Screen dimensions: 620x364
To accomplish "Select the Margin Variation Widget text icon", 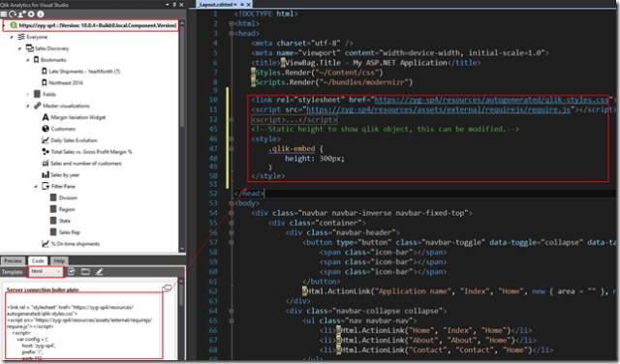I will (x=46, y=117).
